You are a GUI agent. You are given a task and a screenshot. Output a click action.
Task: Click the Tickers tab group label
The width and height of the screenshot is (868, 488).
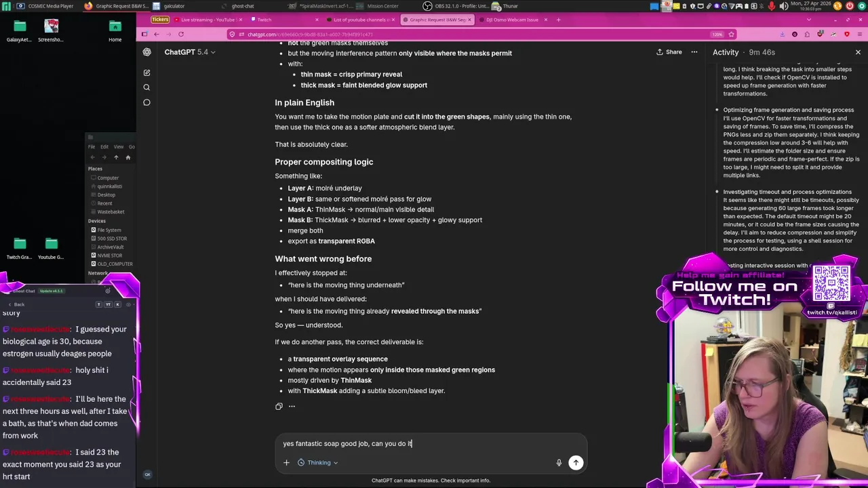pyautogui.click(x=160, y=20)
